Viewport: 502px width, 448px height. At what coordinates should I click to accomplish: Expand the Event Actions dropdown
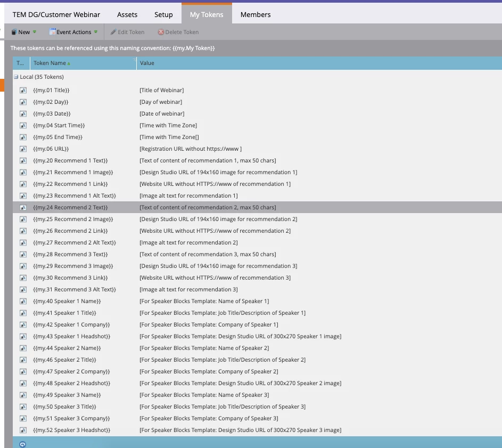73,32
